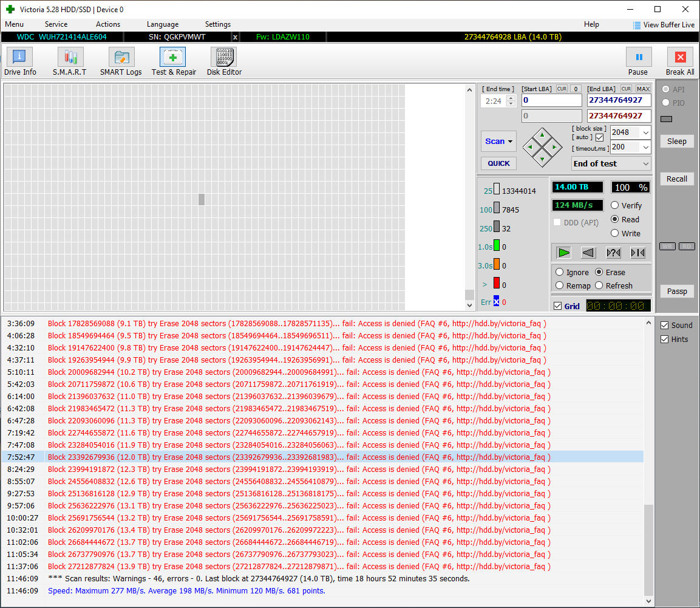The image size is (700, 608).
Task: Click the red slow block legend
Action: (x=497, y=283)
